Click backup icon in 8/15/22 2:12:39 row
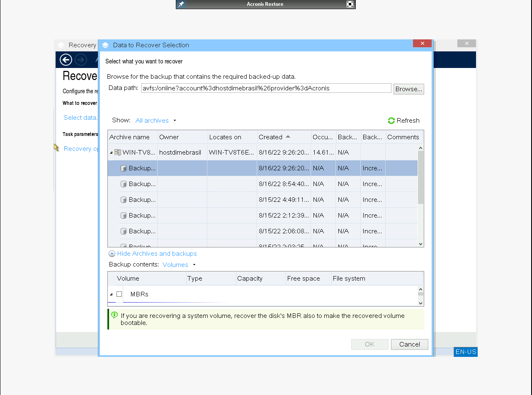Image resolution: width=532 pixels, height=395 pixels. click(124, 216)
